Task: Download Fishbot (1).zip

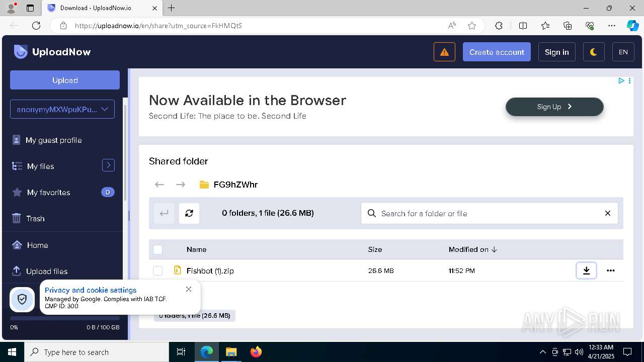Action: click(586, 270)
